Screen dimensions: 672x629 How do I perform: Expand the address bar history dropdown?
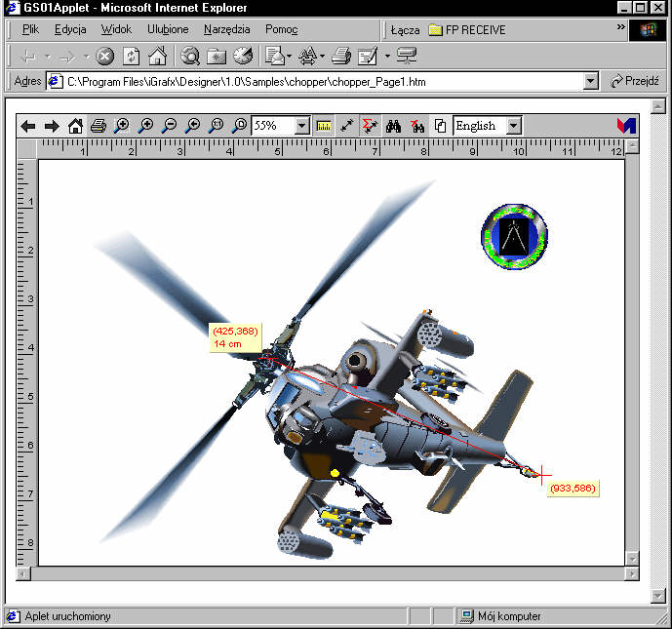[x=590, y=82]
